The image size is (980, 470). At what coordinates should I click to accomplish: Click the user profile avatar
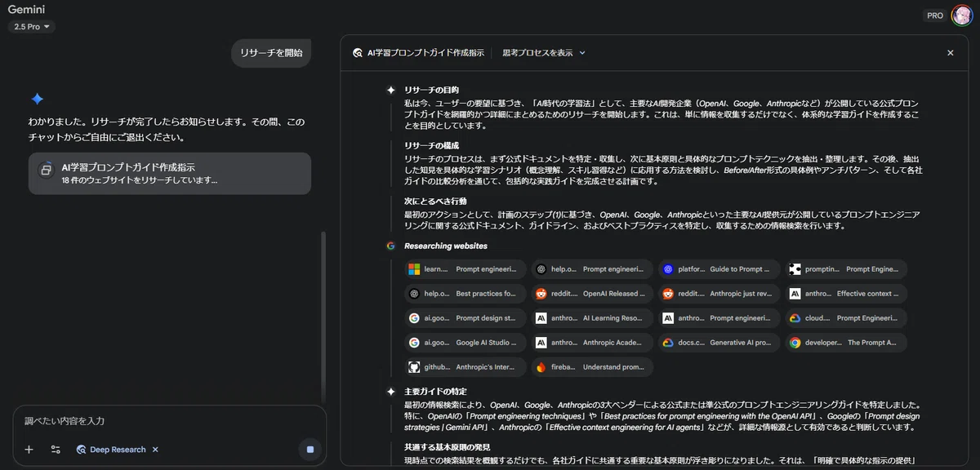coord(961,16)
